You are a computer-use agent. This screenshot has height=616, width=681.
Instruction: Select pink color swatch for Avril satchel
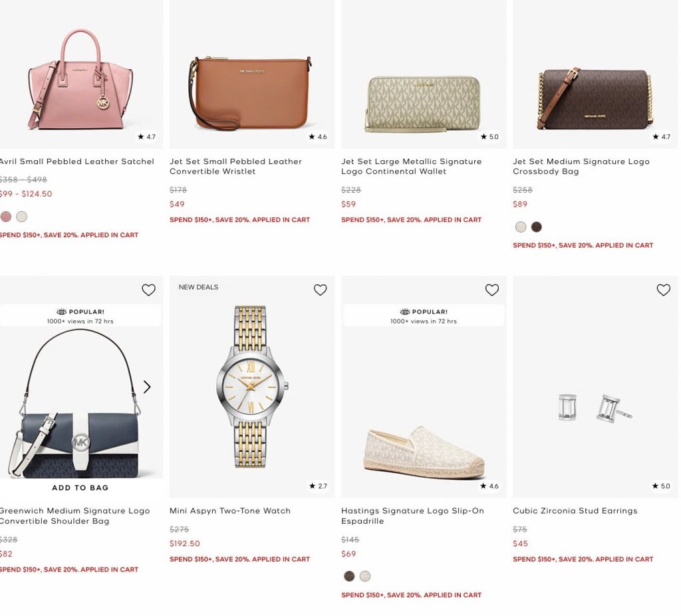(6, 217)
